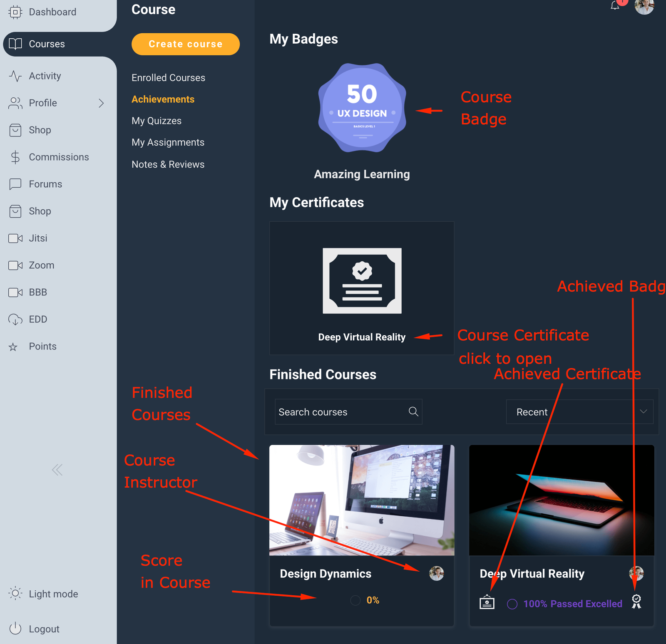Select My Quizzes menu item
This screenshot has height=644, width=666.
[157, 121]
